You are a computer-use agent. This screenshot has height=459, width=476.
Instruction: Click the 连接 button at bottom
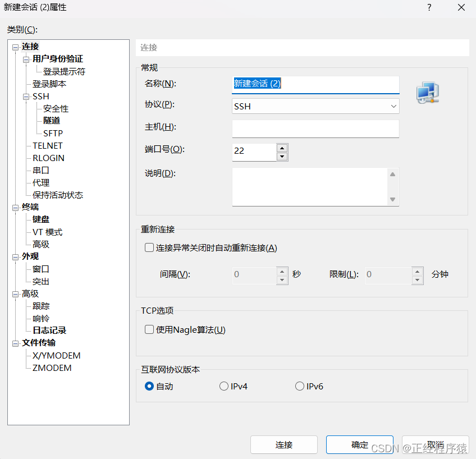(x=284, y=445)
